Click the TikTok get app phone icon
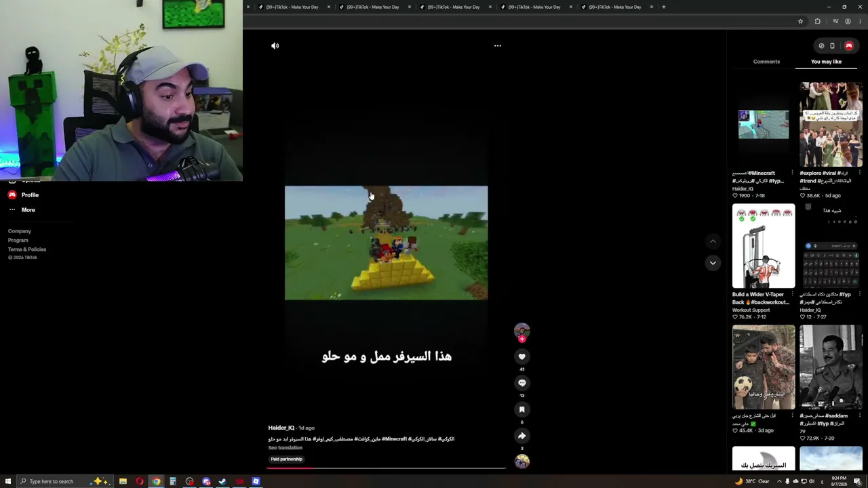 tap(832, 46)
